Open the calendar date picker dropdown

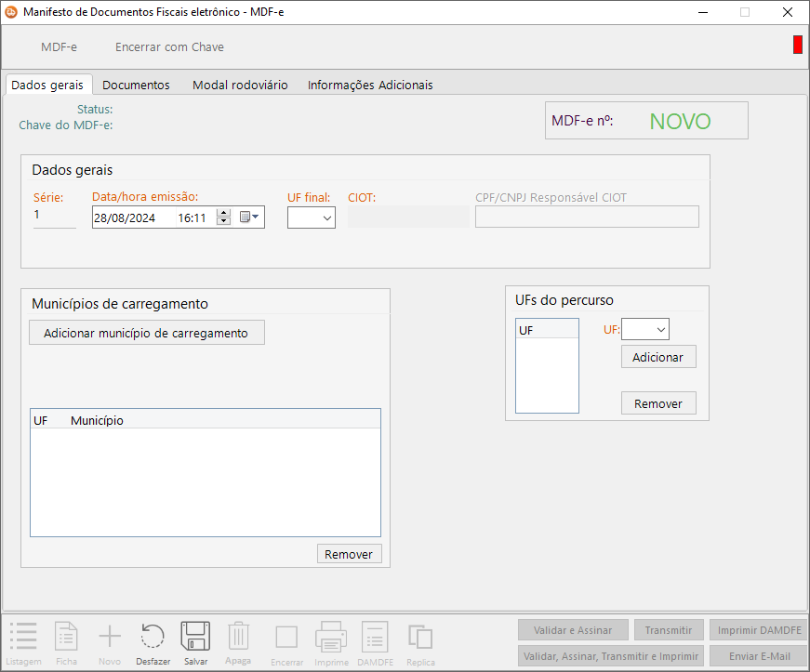point(251,217)
